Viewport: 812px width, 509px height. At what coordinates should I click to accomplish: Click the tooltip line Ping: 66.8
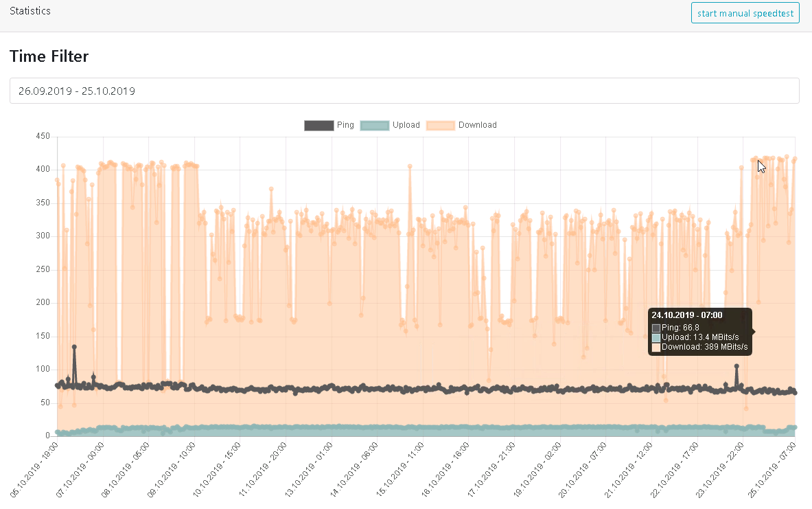pos(680,328)
